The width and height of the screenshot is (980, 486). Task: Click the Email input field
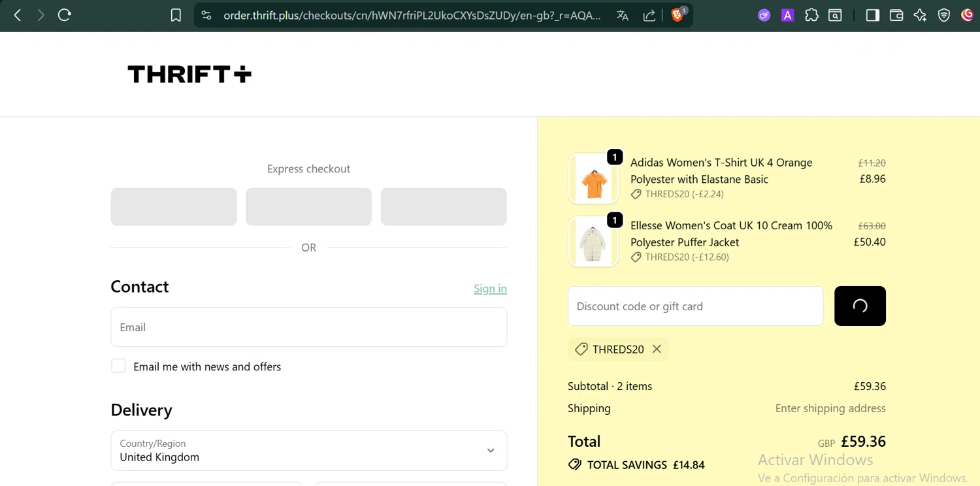(x=309, y=327)
